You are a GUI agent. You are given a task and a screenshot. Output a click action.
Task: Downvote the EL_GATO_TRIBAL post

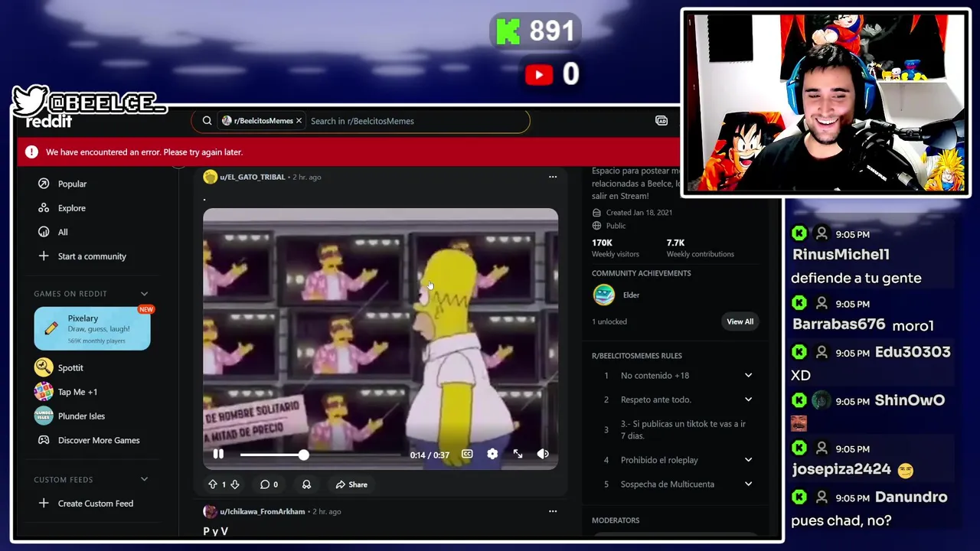(x=235, y=484)
